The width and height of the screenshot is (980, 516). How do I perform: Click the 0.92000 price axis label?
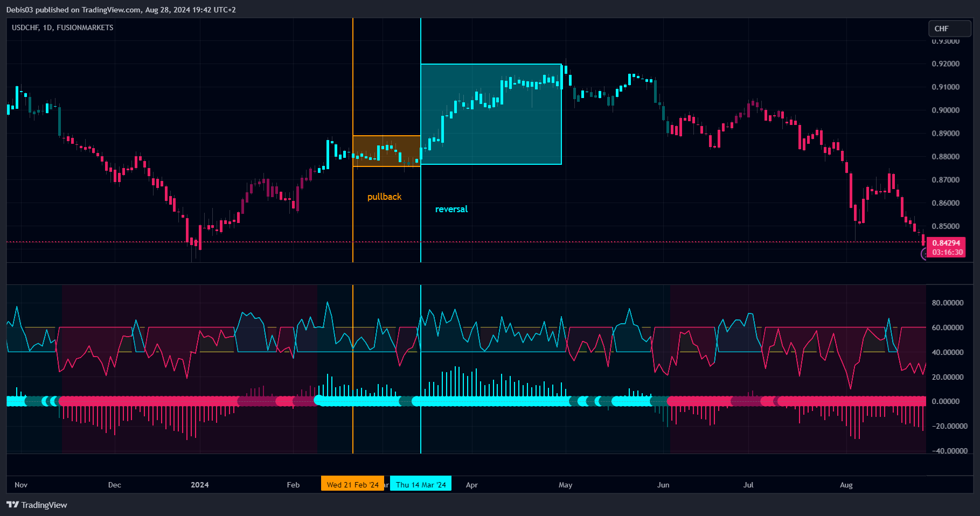pos(946,64)
